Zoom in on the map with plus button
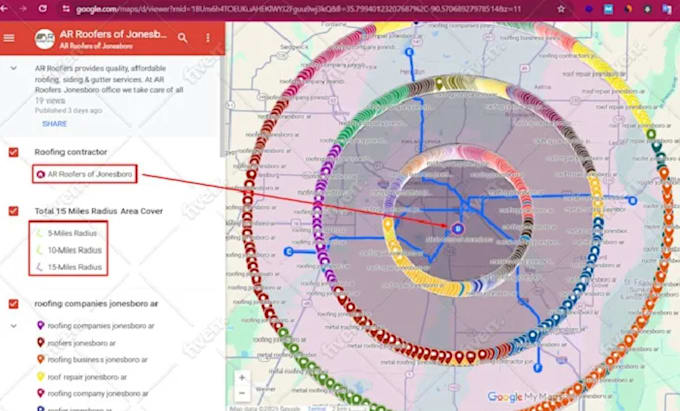This screenshot has width=680, height=411. (x=242, y=378)
